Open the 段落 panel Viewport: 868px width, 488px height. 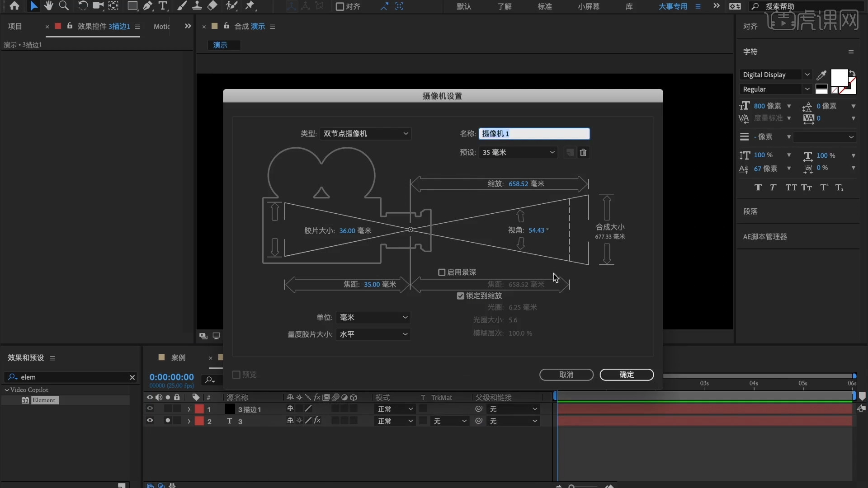click(x=750, y=211)
